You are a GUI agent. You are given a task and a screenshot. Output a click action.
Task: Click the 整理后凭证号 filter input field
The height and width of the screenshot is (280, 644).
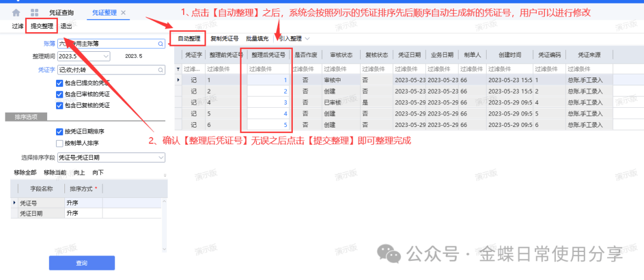point(266,69)
